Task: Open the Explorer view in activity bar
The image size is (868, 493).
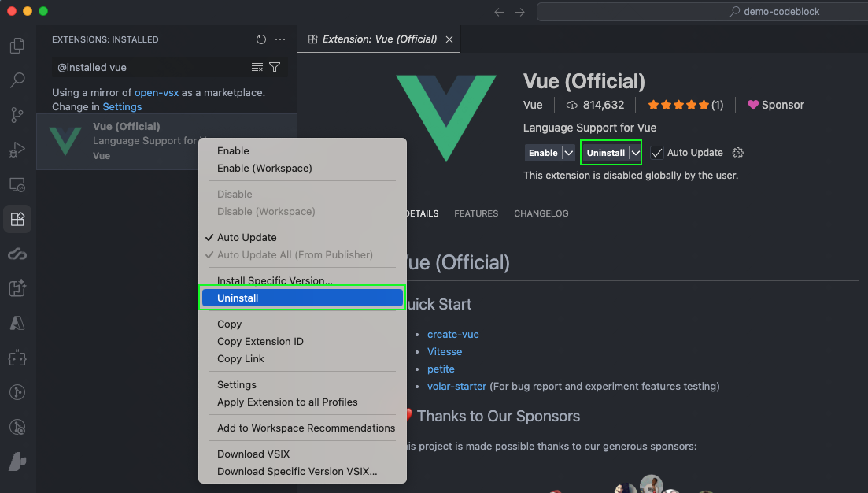Action: pyautogui.click(x=17, y=46)
